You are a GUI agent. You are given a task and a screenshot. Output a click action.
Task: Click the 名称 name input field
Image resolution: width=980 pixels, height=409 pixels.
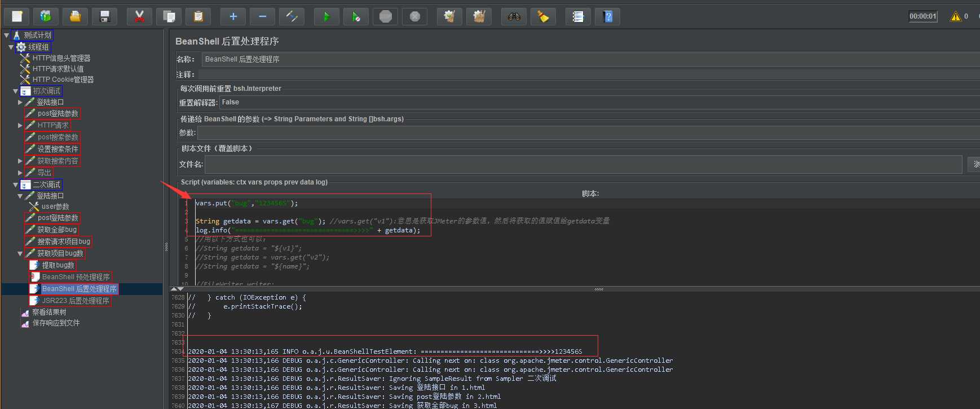coord(591,59)
